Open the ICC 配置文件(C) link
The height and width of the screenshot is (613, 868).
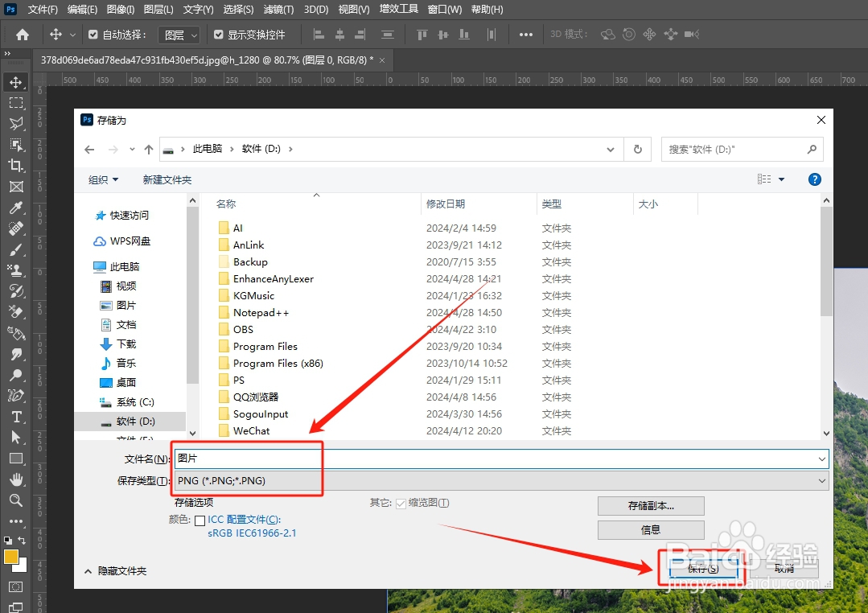(x=244, y=520)
